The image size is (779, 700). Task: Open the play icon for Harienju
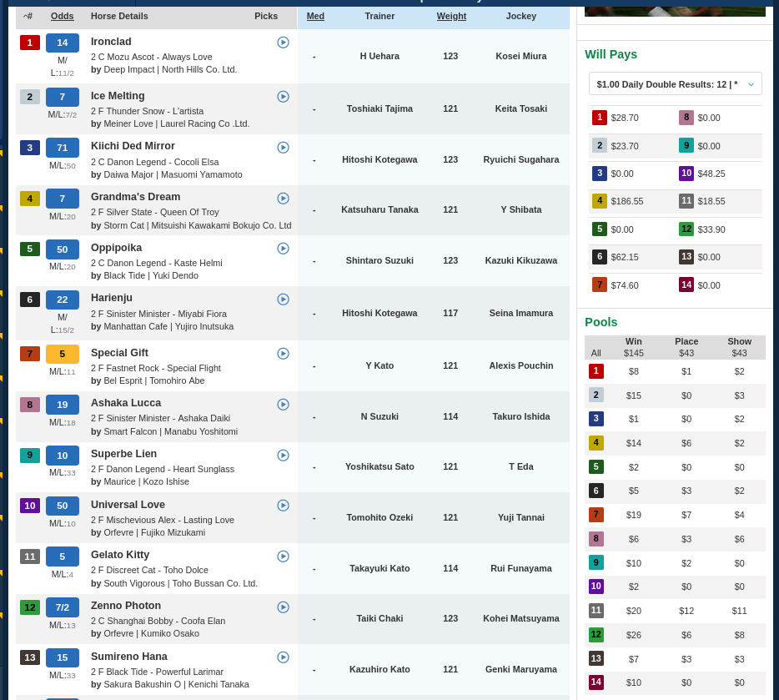coord(283,299)
